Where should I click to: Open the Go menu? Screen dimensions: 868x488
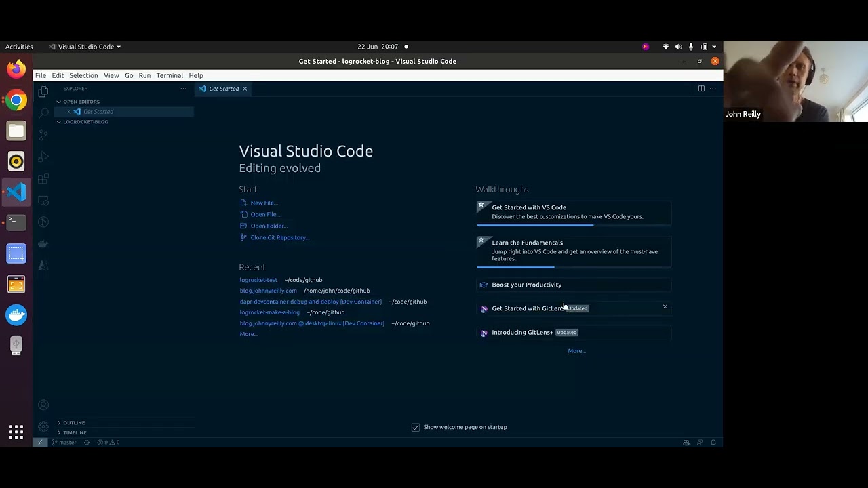pos(129,75)
